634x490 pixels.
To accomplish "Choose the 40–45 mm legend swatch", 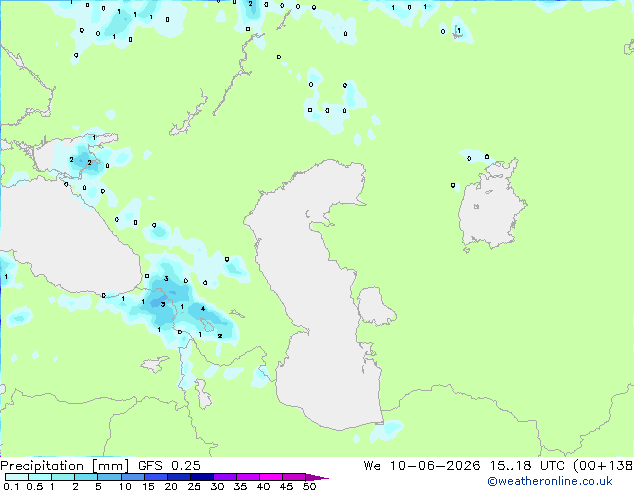I will [x=271, y=477].
